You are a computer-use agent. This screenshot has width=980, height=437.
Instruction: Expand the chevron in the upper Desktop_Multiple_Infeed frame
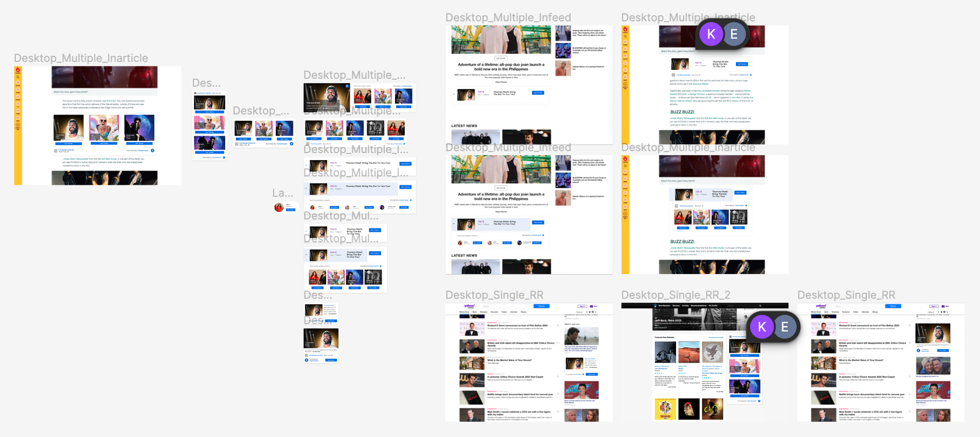click(x=454, y=94)
